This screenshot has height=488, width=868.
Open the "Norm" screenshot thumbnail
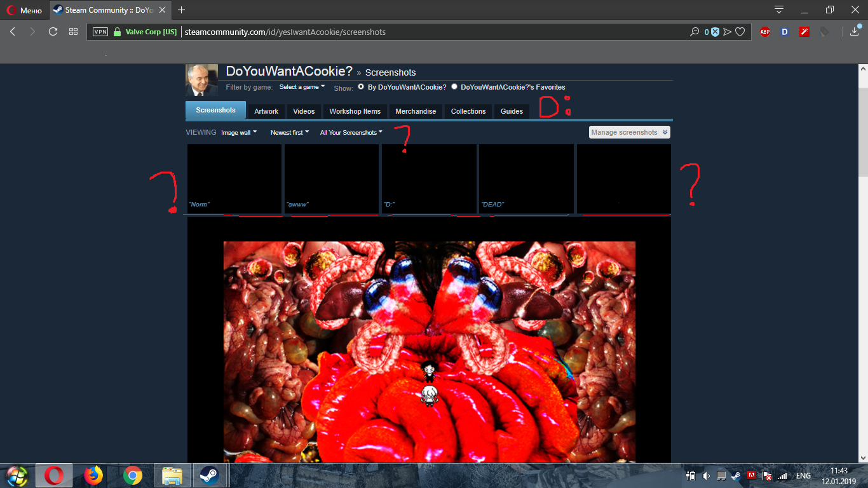coord(234,179)
